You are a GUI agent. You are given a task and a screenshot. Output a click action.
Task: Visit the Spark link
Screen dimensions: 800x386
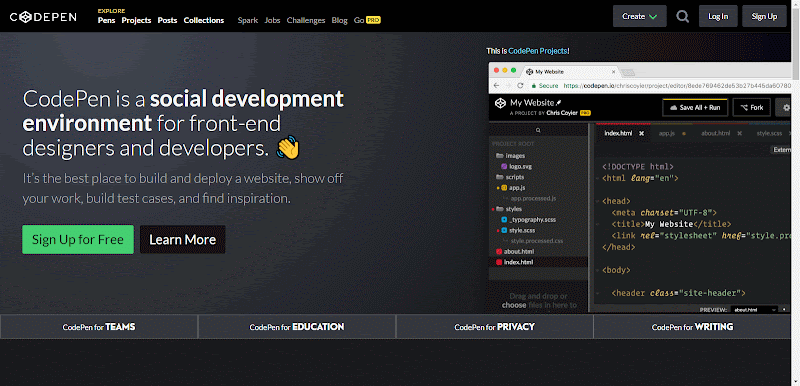[x=247, y=20]
